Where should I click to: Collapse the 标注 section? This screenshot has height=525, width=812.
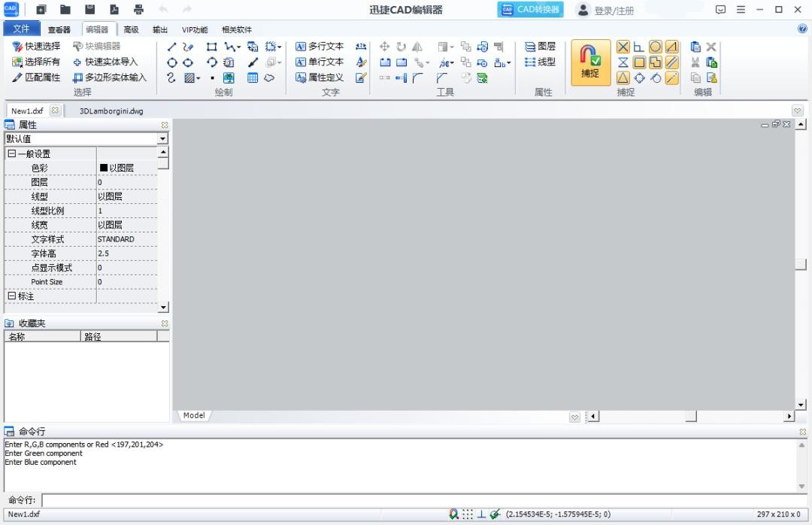tap(11, 296)
